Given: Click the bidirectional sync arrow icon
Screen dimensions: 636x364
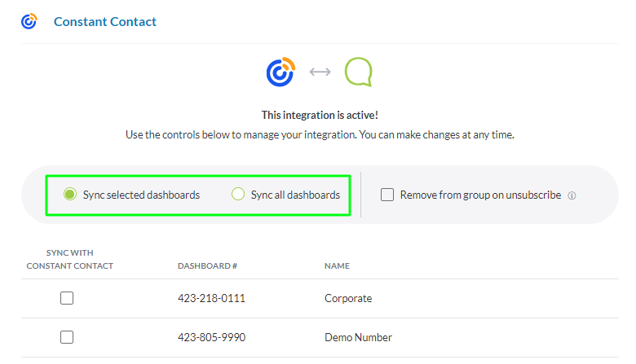Looking at the screenshot, I should (320, 72).
